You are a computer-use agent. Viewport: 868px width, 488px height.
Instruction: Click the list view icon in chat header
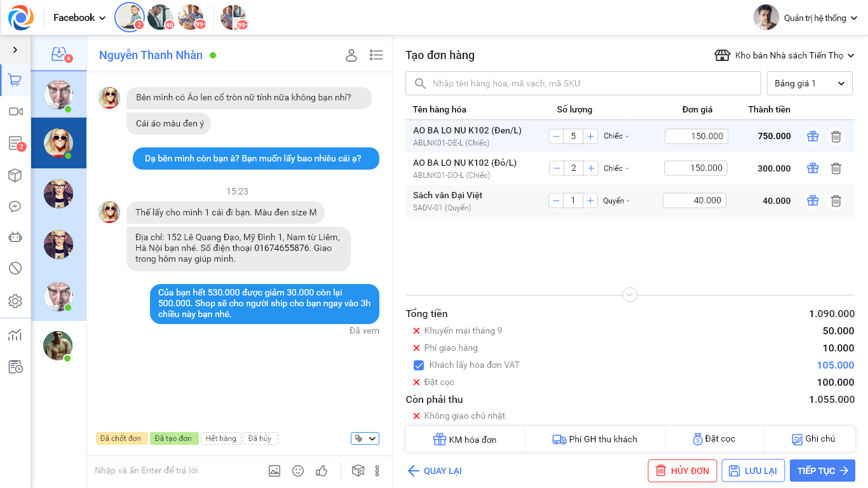pos(376,55)
